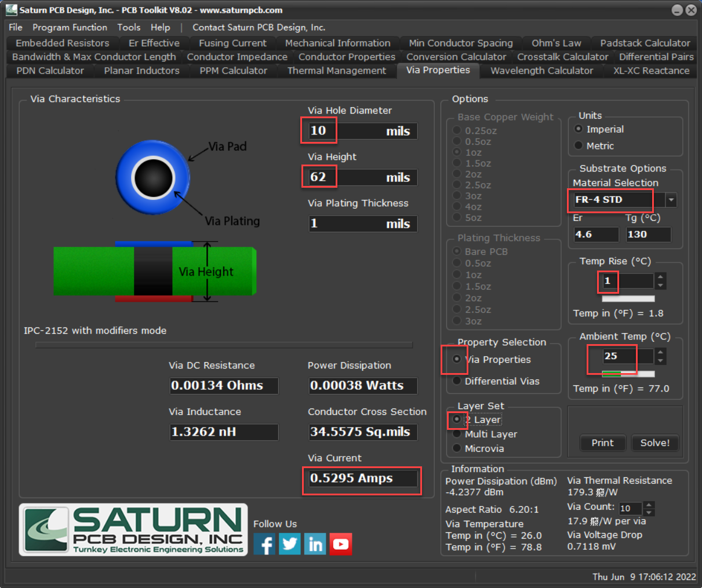Screen dimensions: 702x588
Task: Open the Tools menu
Action: [x=129, y=27]
